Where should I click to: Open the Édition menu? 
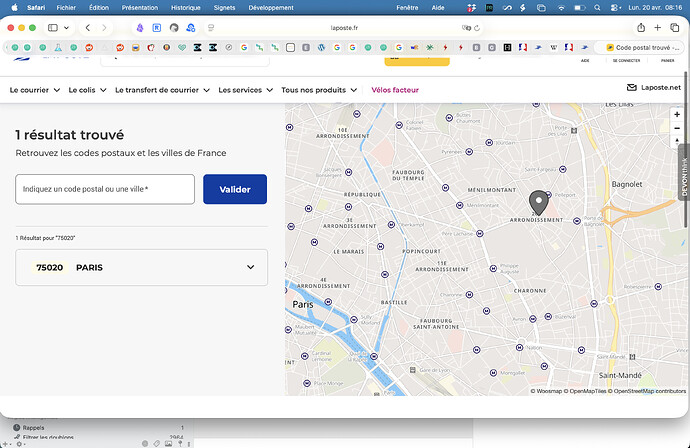(x=99, y=7)
